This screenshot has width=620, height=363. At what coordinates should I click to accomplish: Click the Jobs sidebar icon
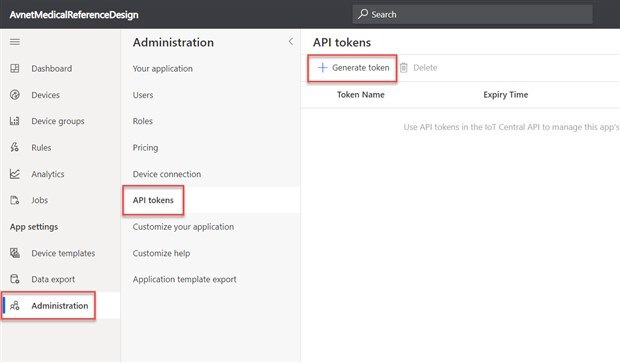[15, 200]
